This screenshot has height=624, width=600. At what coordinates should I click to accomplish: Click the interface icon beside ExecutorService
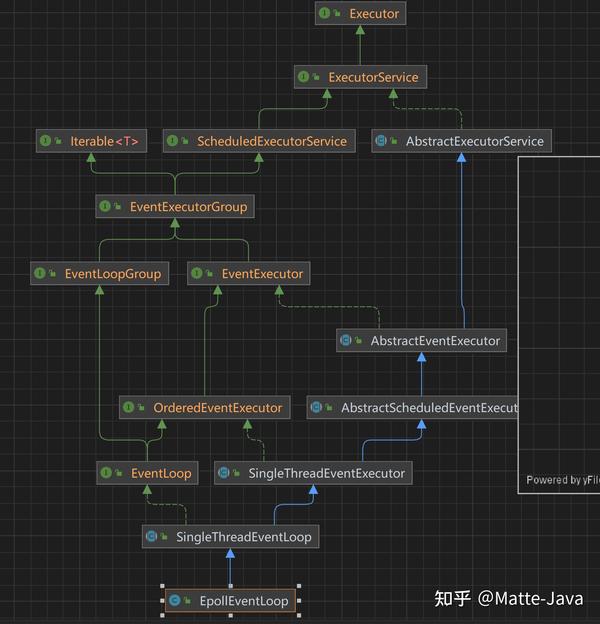click(x=303, y=77)
